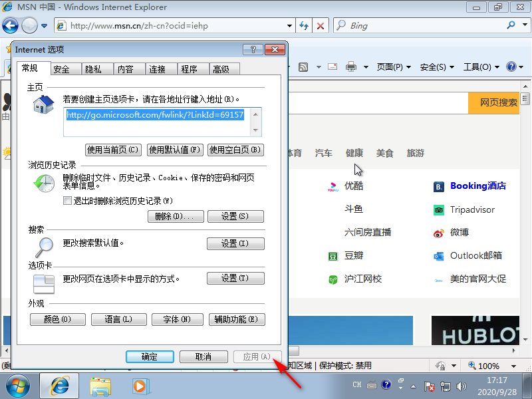The width and height of the screenshot is (532, 399).
Task: Click the dialog help question mark button
Action: [x=253, y=50]
